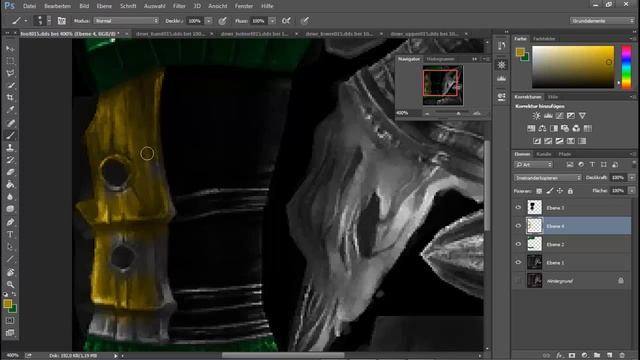Hide the Ebene 2 layer
640x360 pixels.
(x=518, y=244)
